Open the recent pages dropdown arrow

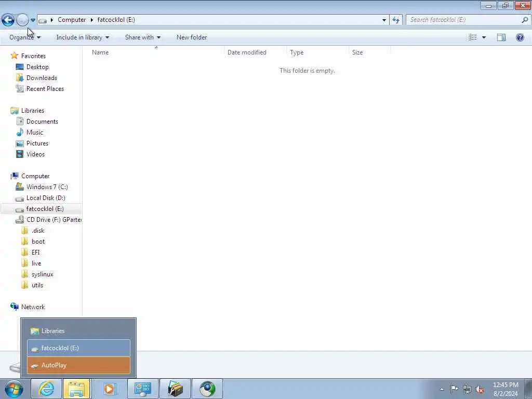33,20
